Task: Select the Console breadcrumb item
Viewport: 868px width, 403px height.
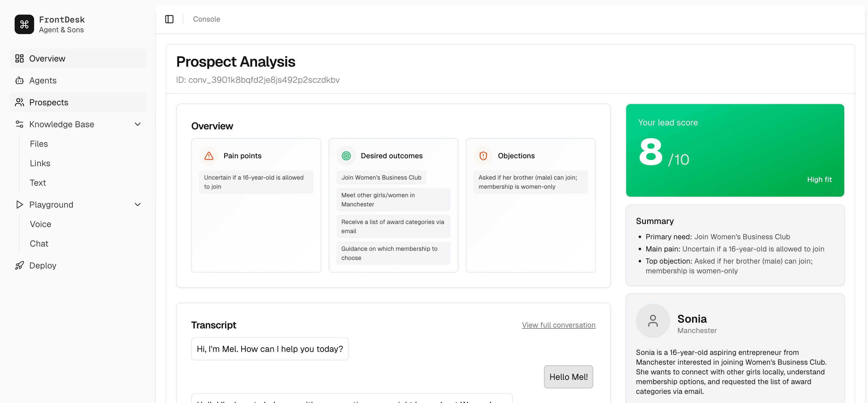Action: pyautogui.click(x=206, y=19)
